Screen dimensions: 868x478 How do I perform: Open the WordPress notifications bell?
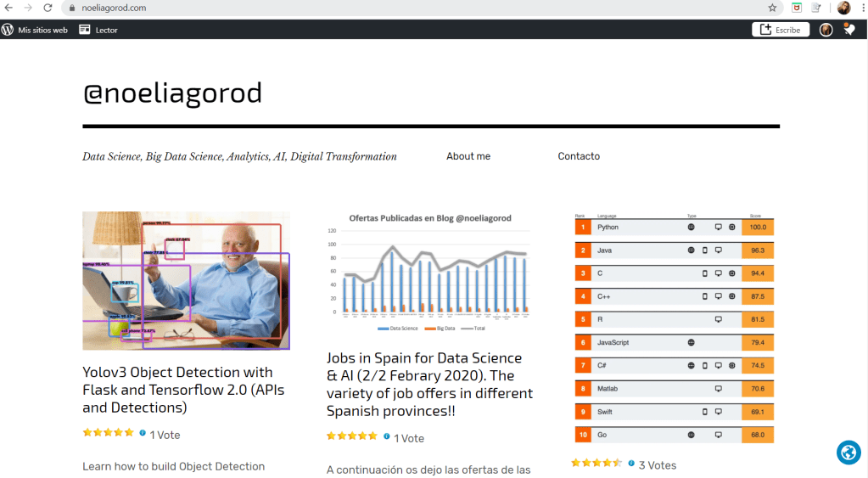point(848,30)
